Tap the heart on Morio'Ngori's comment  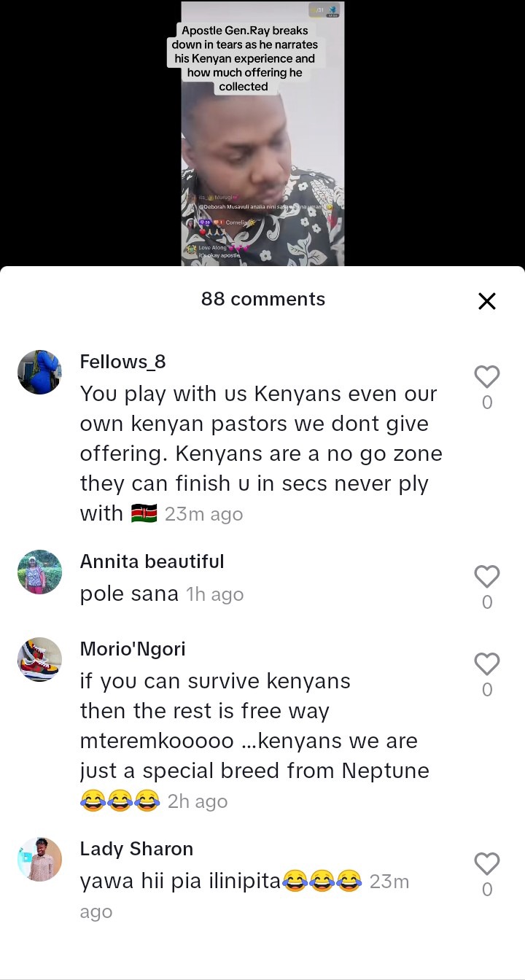coord(487,664)
